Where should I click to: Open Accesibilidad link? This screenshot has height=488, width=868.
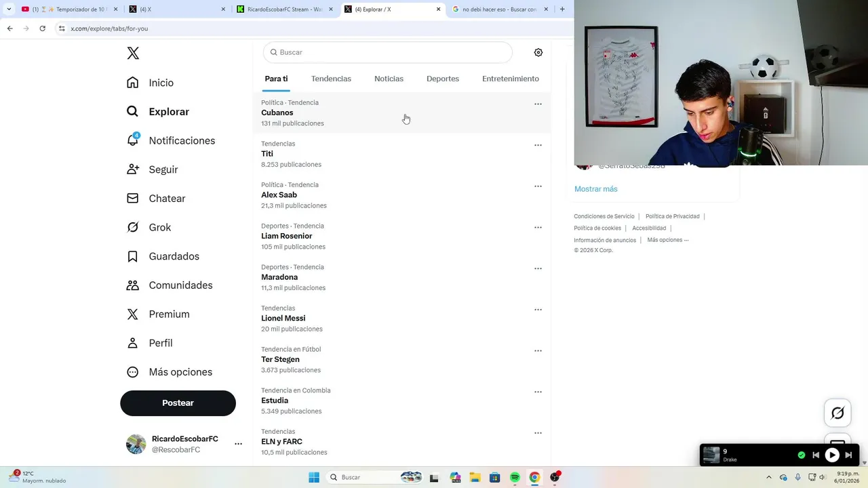[x=649, y=228]
